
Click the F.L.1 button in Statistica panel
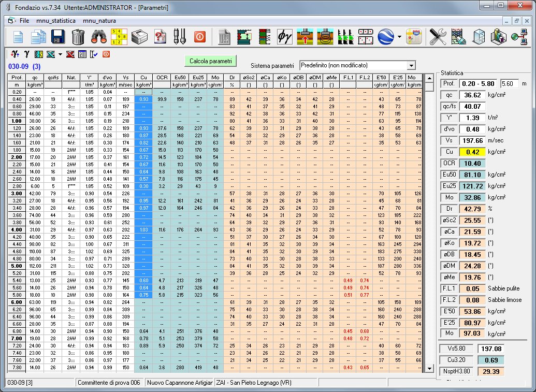tap(449, 288)
